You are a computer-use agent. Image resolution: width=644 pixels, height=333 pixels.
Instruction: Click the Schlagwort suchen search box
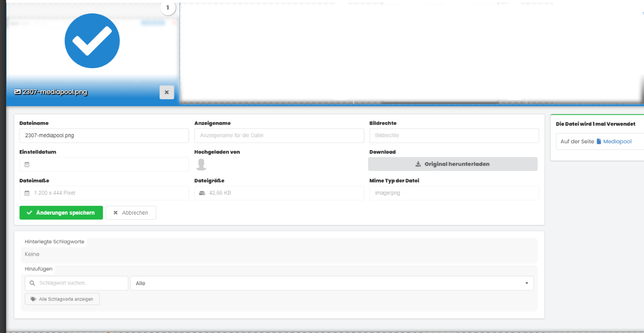[76, 283]
